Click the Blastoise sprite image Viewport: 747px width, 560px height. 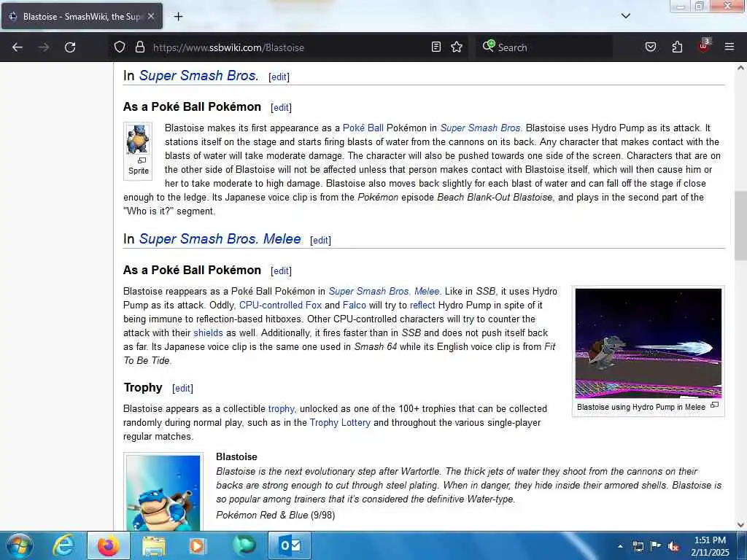pos(138,139)
